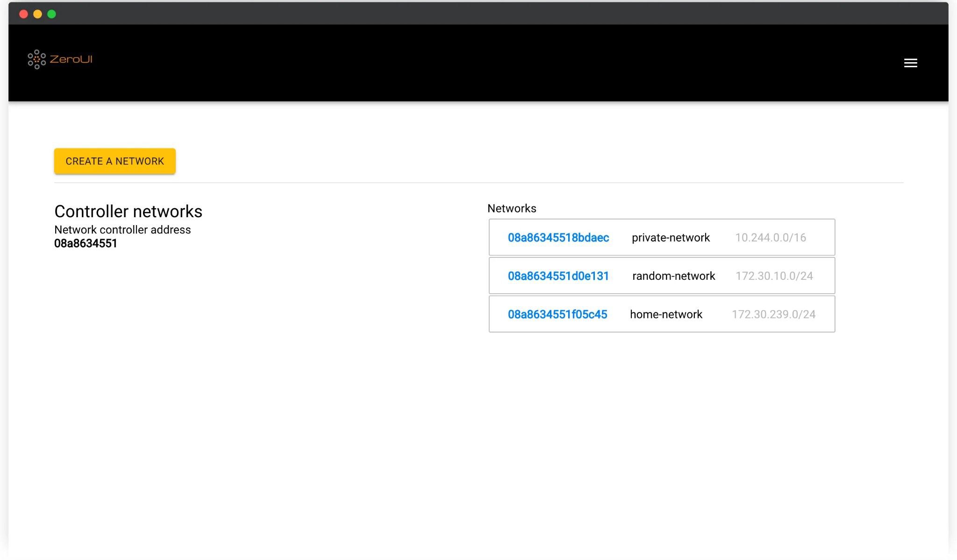Viewport: 957px width, 560px height.
Task: Click controller address 08a8634551
Action: click(86, 243)
